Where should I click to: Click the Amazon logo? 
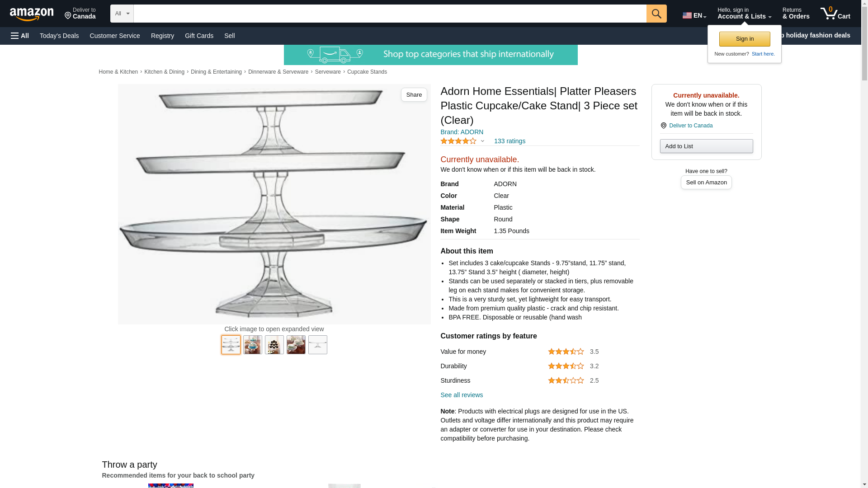tap(32, 14)
